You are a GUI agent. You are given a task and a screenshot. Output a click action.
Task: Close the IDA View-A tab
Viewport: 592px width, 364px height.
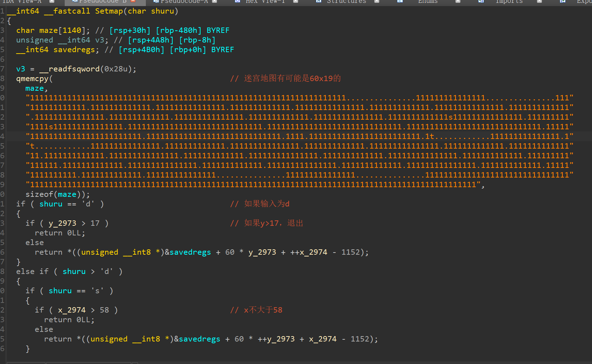52,1
